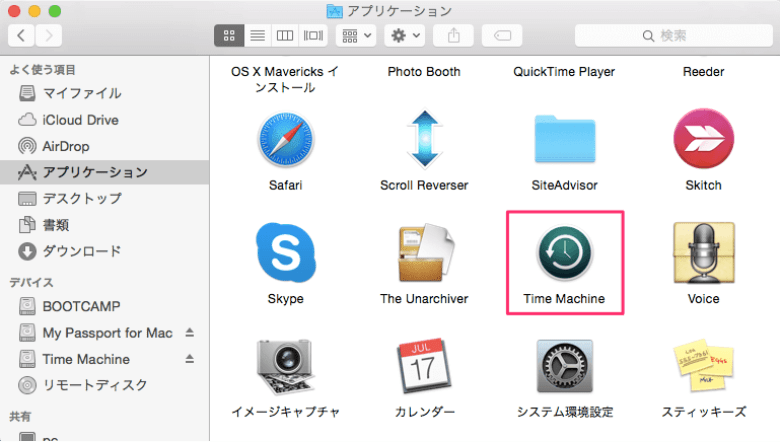Click the edit tags button
Image resolution: width=780 pixels, height=442 pixels.
tap(502, 35)
